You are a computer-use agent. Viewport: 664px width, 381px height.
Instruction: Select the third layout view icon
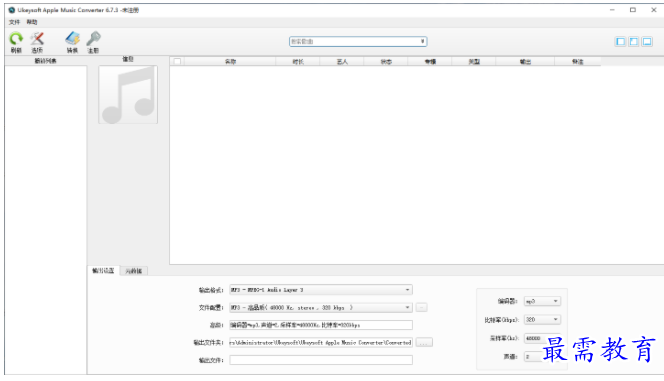pos(647,41)
